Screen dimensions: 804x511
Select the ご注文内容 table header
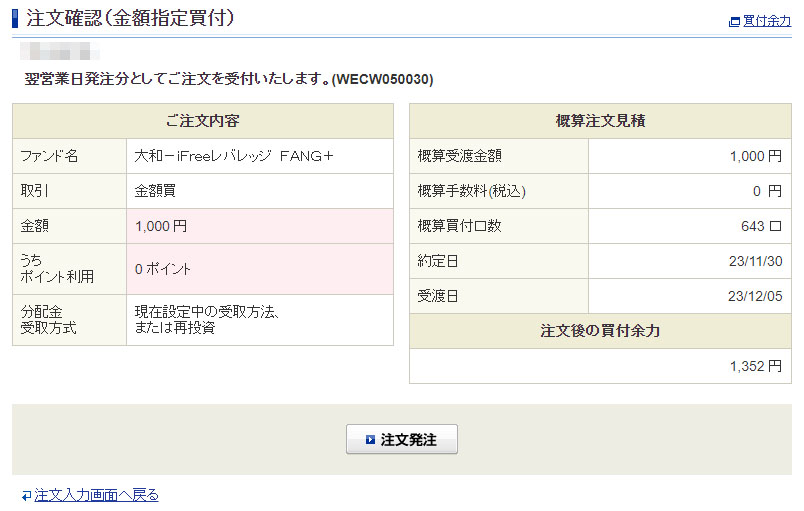202,121
